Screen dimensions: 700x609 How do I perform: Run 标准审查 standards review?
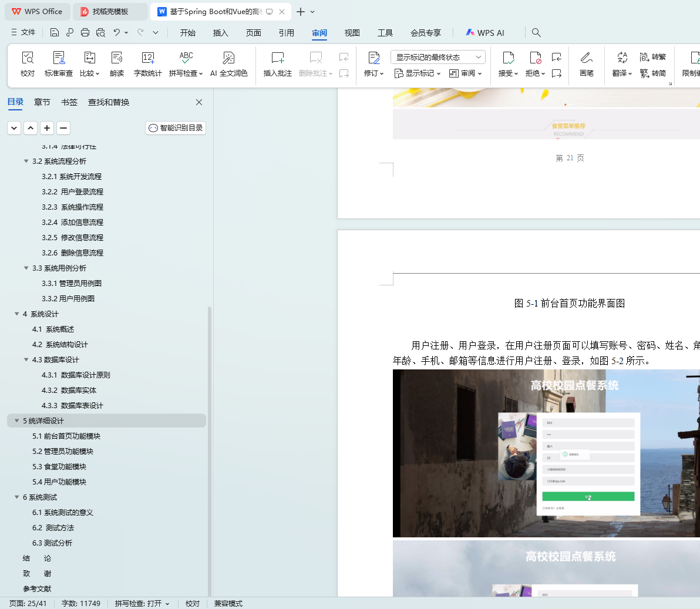click(59, 64)
